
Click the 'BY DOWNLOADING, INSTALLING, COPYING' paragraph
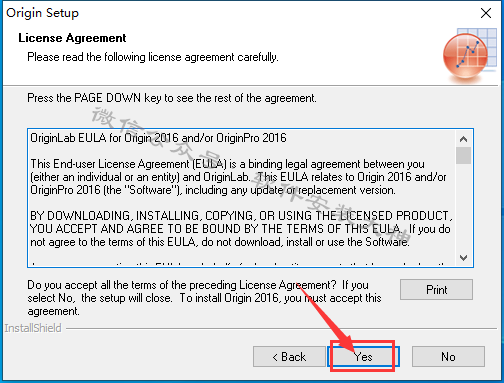[241, 229]
